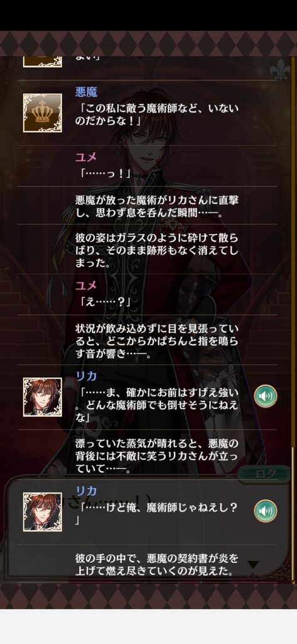The width and height of the screenshot is (297, 644).
Task: Select the narration "彼の手の中で、悪魔の契約書"
Action: (158, 565)
